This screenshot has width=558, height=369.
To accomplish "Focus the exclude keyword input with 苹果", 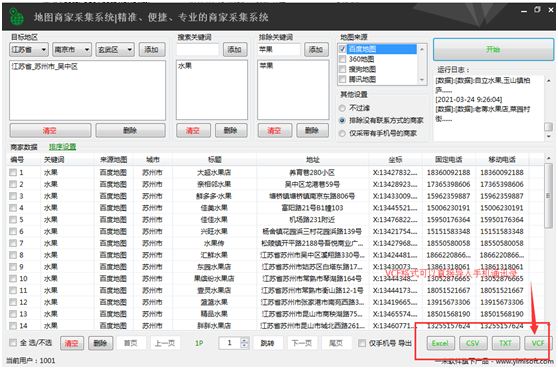I will (279, 49).
